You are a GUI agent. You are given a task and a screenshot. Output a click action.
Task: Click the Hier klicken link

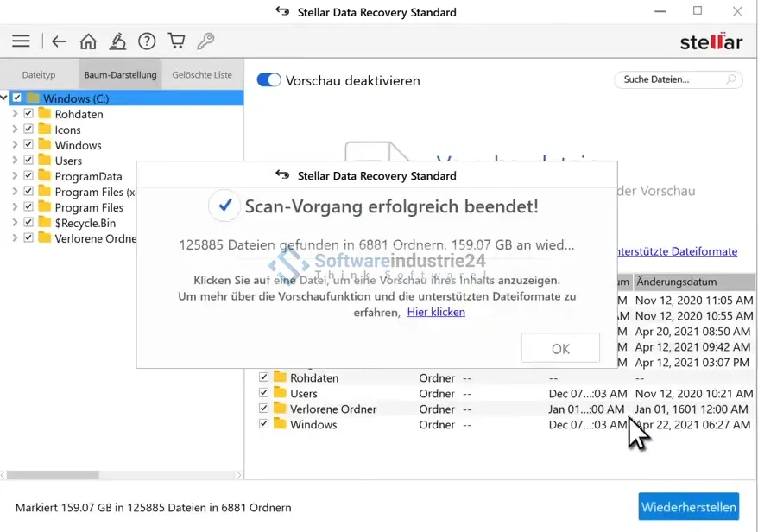coord(436,312)
